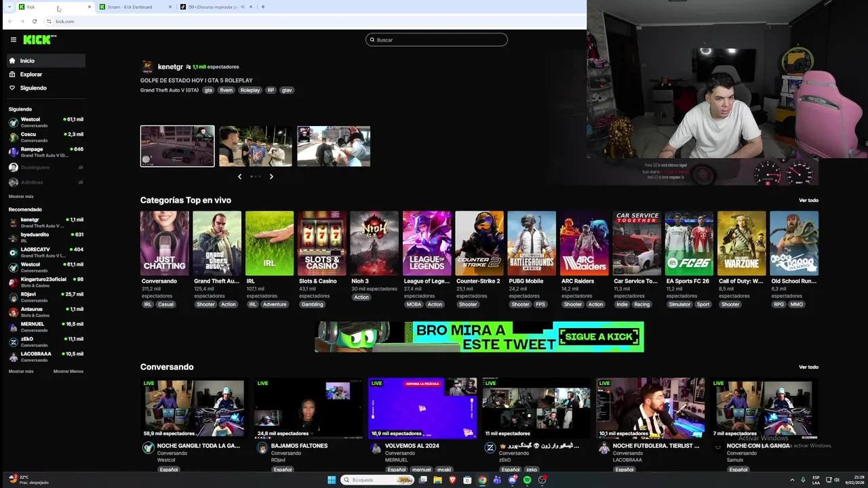The width and height of the screenshot is (868, 488).
Task: Open the hamburger sidebar menu
Action: (x=13, y=40)
